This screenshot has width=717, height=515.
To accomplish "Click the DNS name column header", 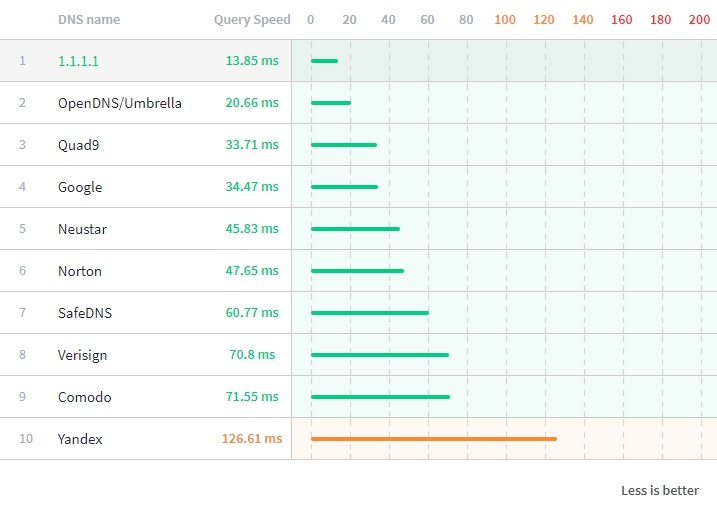I will tap(89, 20).
